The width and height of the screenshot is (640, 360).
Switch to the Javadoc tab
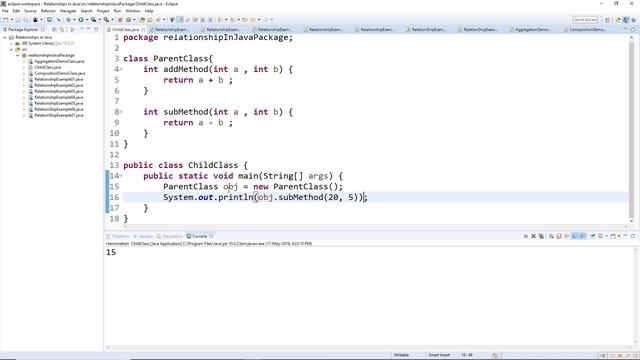143,236
